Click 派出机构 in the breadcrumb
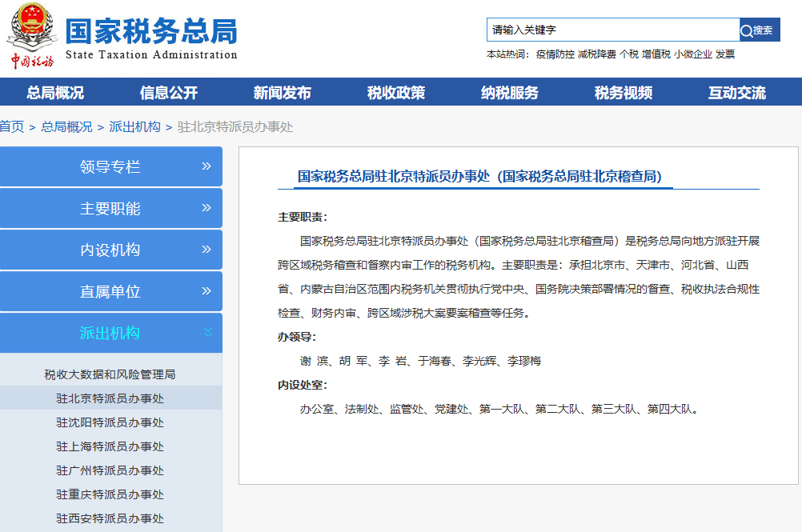Image resolution: width=802 pixels, height=532 pixels. pos(134,126)
